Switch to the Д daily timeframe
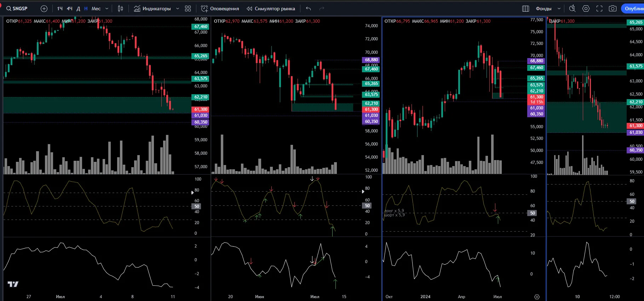 [x=78, y=8]
